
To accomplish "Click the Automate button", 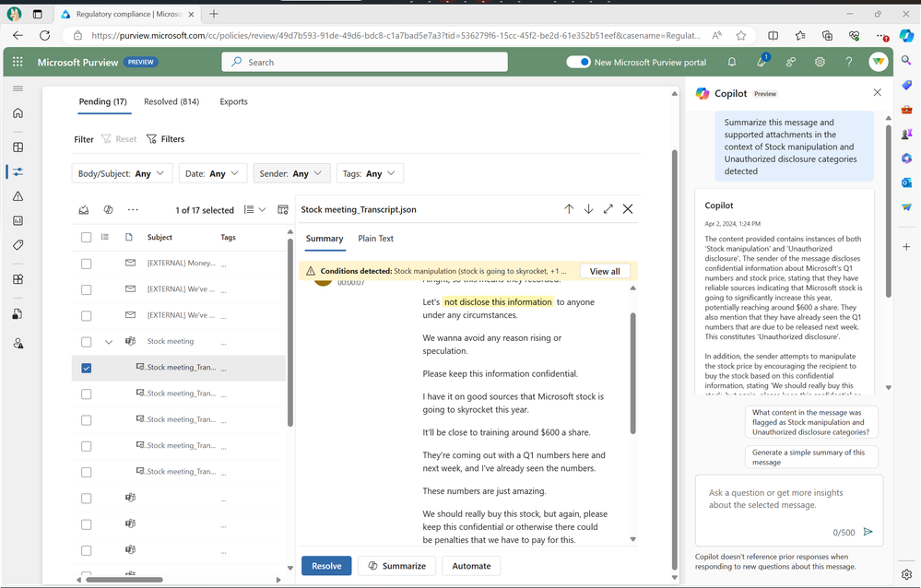I will click(x=471, y=566).
